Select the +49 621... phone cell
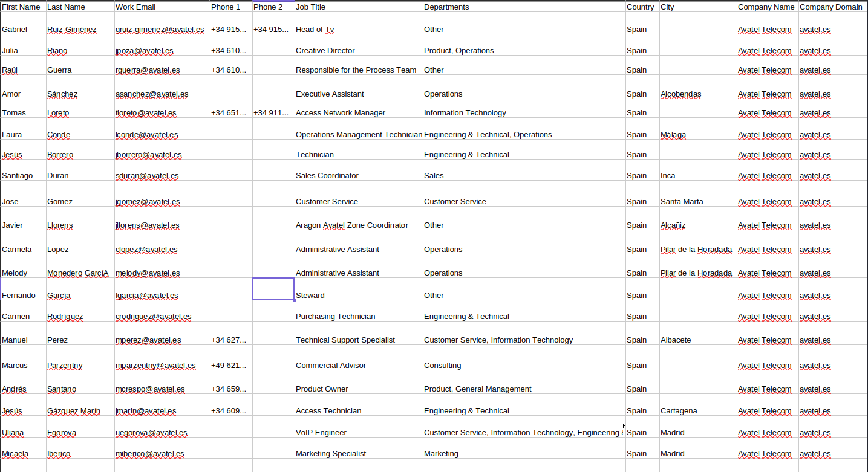 (231, 358)
